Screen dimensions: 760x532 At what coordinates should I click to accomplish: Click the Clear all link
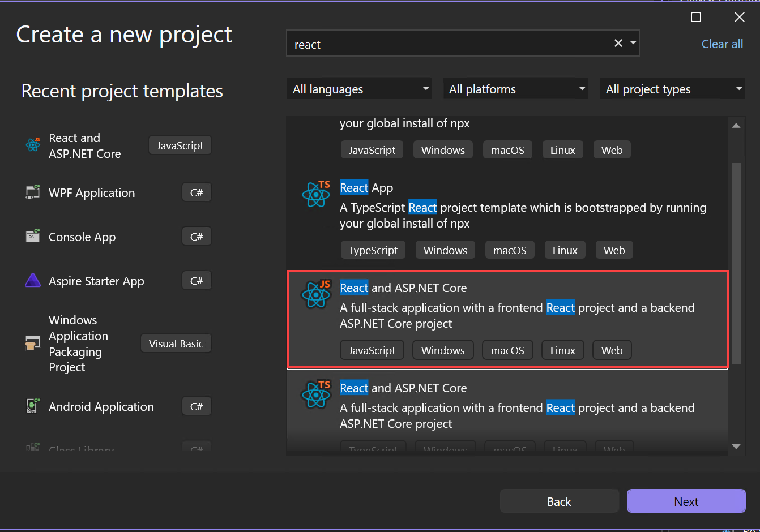pyautogui.click(x=722, y=44)
